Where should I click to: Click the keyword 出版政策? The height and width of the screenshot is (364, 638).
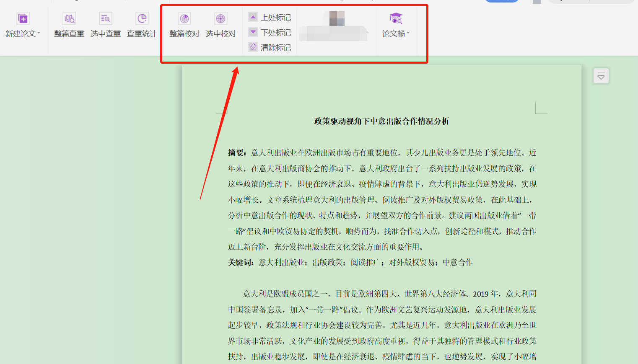tap(327, 263)
